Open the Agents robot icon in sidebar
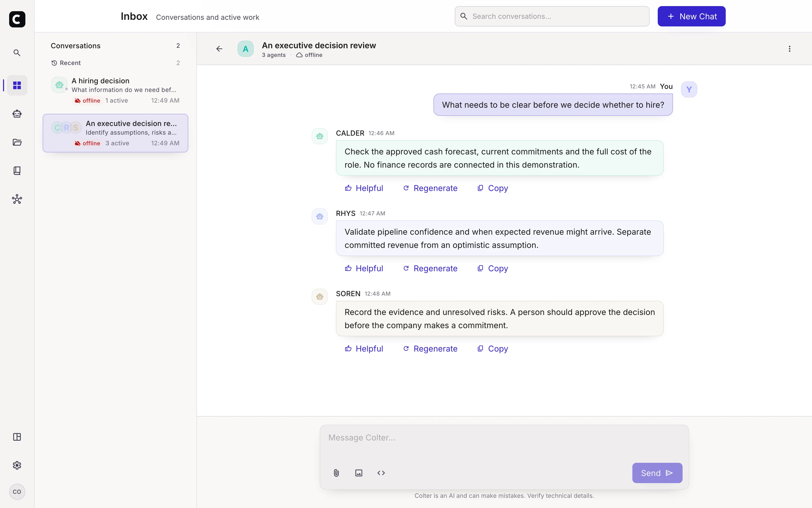The width and height of the screenshot is (812, 508). [17, 114]
